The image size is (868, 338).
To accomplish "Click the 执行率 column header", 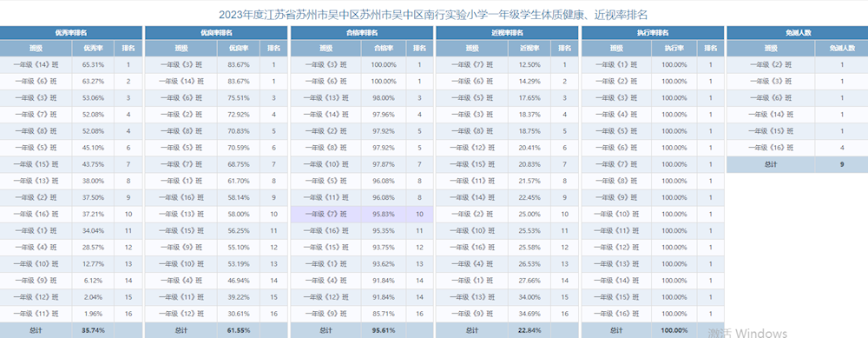I will tap(674, 48).
